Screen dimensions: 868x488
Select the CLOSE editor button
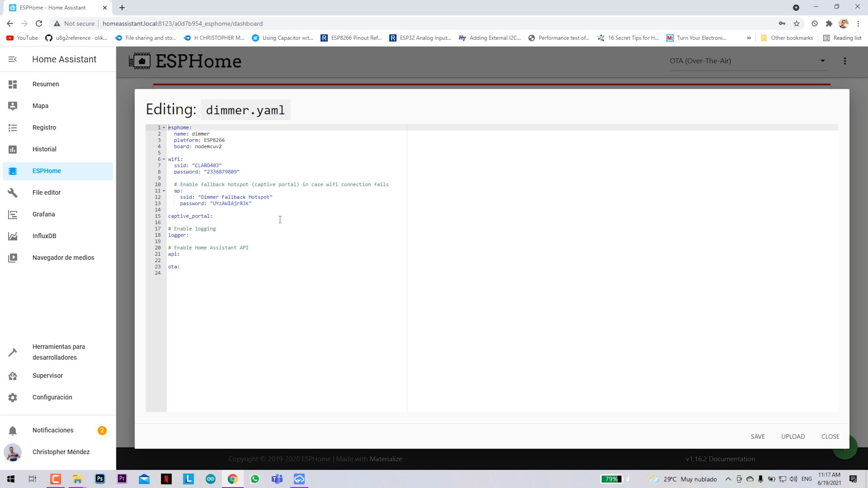pyautogui.click(x=830, y=436)
